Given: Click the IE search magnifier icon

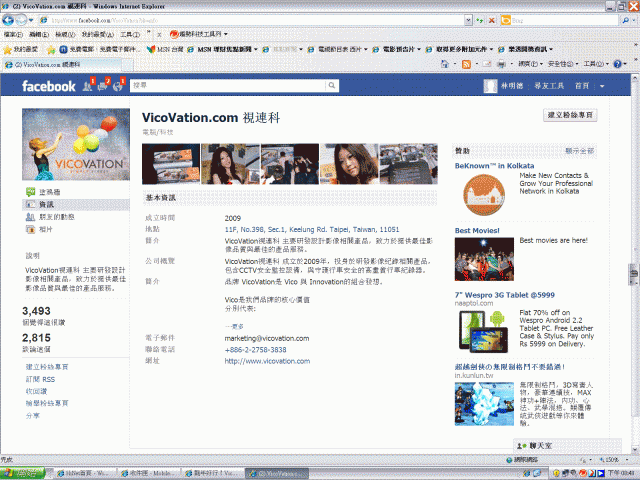Looking at the screenshot, I should click(626, 20).
